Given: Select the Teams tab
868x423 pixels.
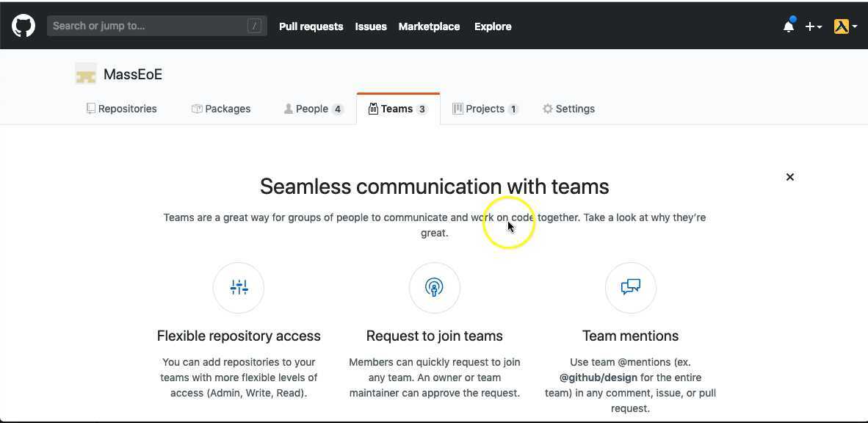Looking at the screenshot, I should (x=398, y=109).
